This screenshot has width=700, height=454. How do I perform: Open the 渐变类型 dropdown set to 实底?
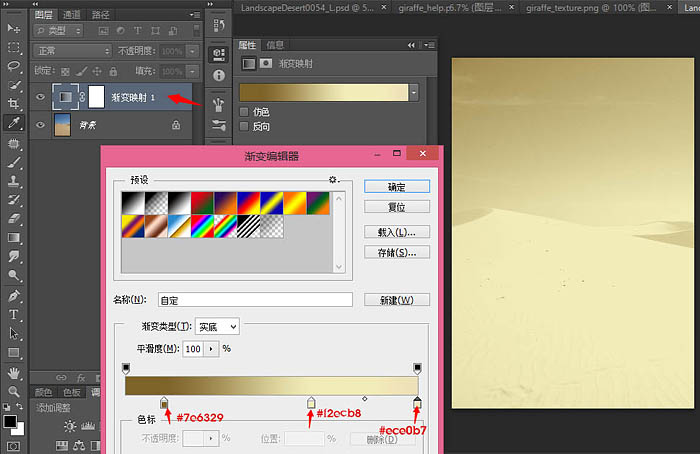tap(218, 327)
